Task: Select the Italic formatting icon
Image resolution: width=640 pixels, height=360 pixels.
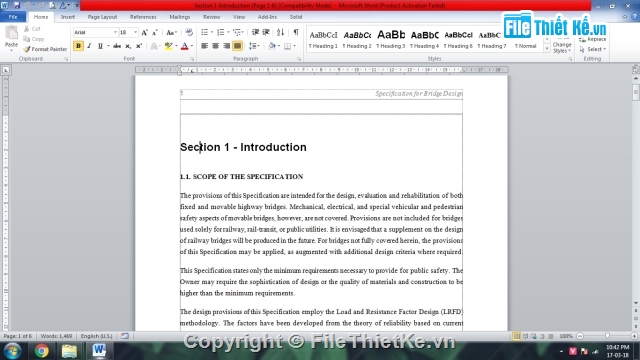Action: pyautogui.click(x=89, y=46)
